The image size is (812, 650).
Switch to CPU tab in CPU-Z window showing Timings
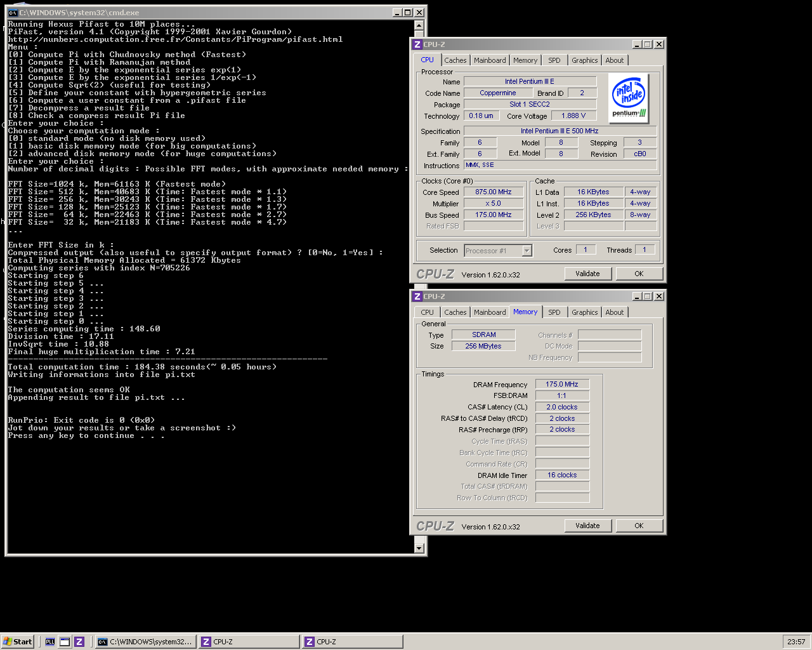428,312
